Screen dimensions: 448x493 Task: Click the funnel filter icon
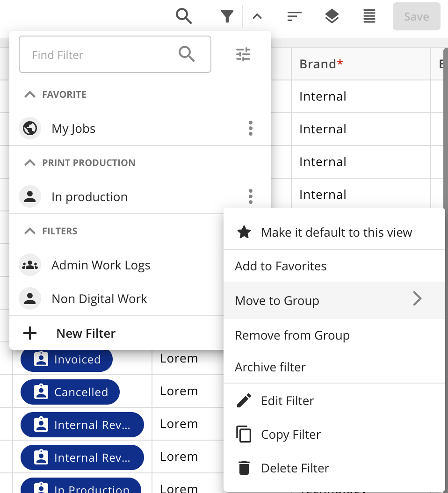[227, 16]
